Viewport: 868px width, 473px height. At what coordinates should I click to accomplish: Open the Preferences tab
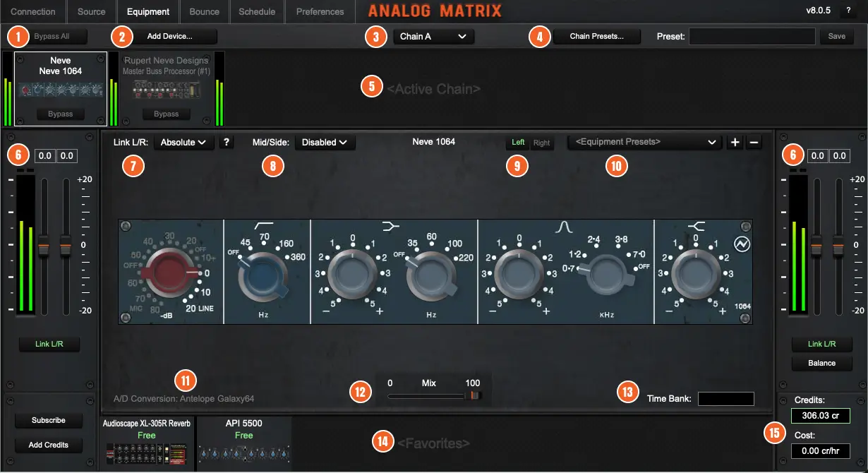click(x=320, y=12)
